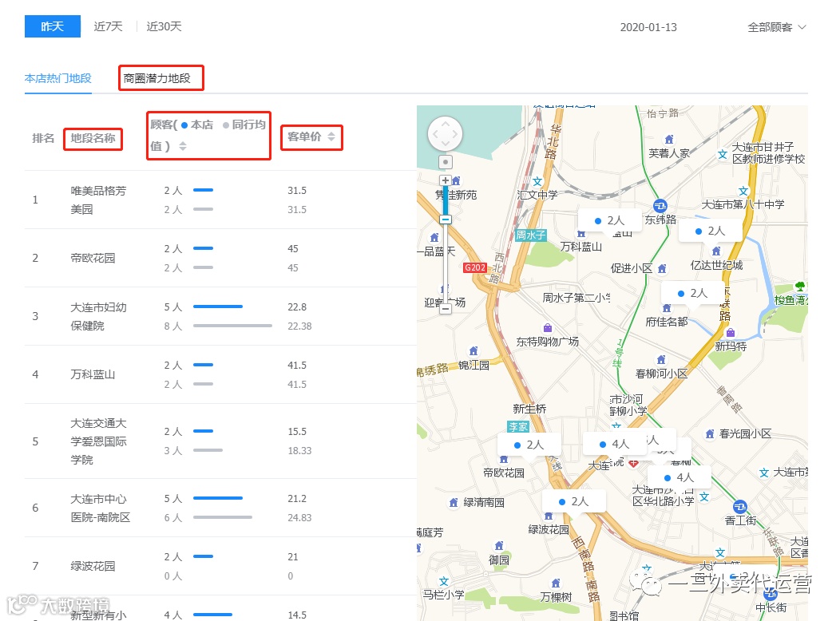Click the 新玛特 shopping bag icon
The width and height of the screenshot is (840, 621).
point(731,333)
